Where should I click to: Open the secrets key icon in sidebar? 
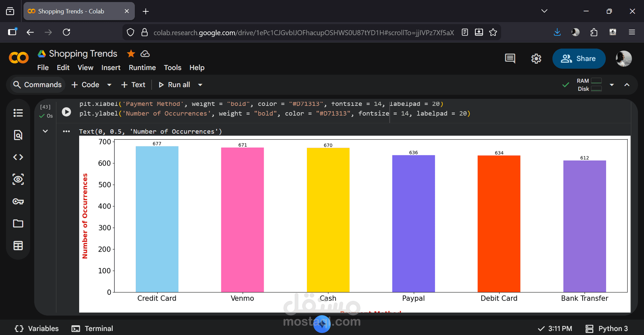point(18,201)
